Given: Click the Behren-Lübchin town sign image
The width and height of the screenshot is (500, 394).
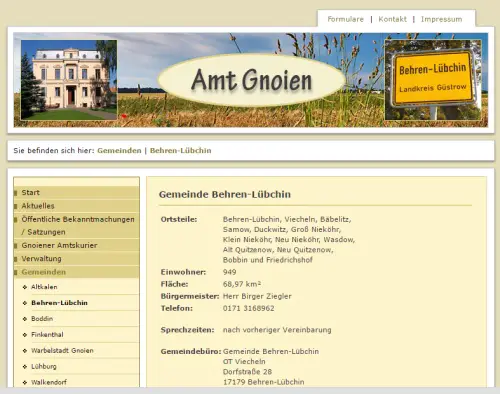Looking at the screenshot, I should tap(433, 80).
